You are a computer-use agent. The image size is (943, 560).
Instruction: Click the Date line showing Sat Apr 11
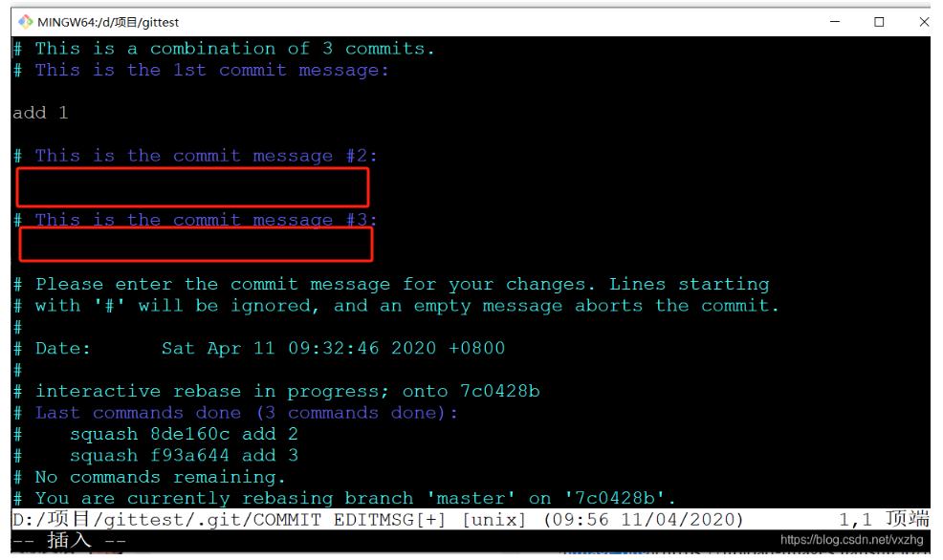[x=259, y=348]
